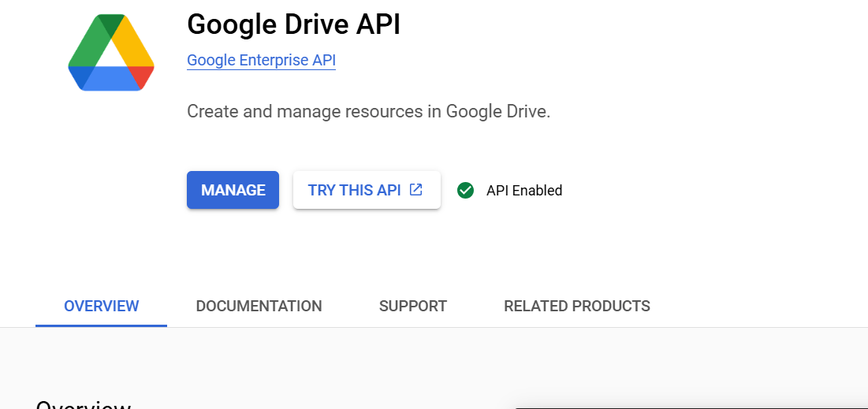The image size is (868, 409).
Task: Follow the Google Enterprise API link
Action: click(261, 60)
